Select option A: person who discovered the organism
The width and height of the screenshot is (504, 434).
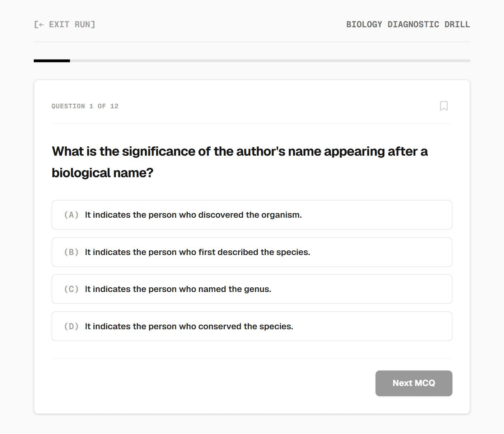(x=252, y=215)
